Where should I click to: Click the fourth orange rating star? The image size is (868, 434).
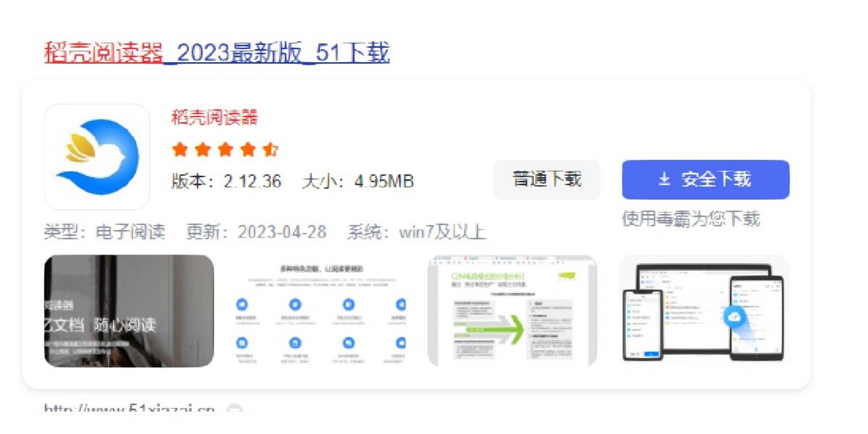[248, 150]
